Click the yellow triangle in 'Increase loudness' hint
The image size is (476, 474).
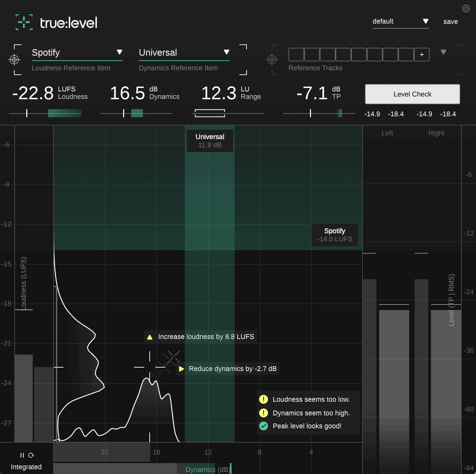(150, 337)
